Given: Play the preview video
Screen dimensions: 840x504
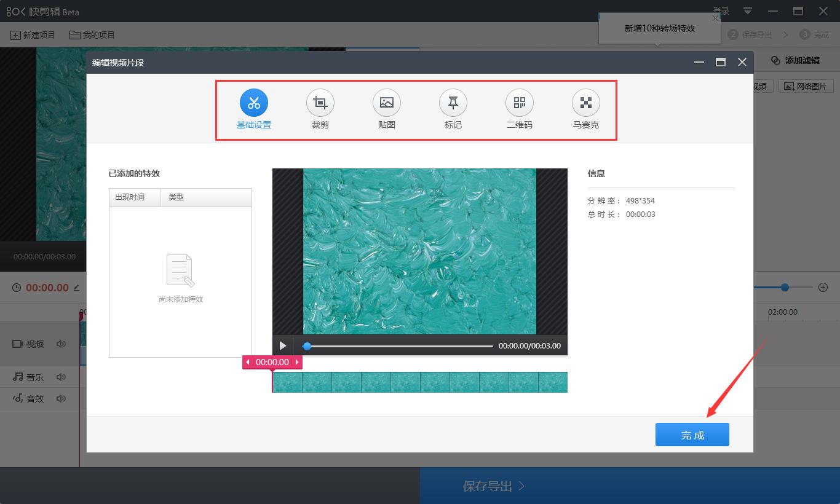Looking at the screenshot, I should tap(283, 345).
